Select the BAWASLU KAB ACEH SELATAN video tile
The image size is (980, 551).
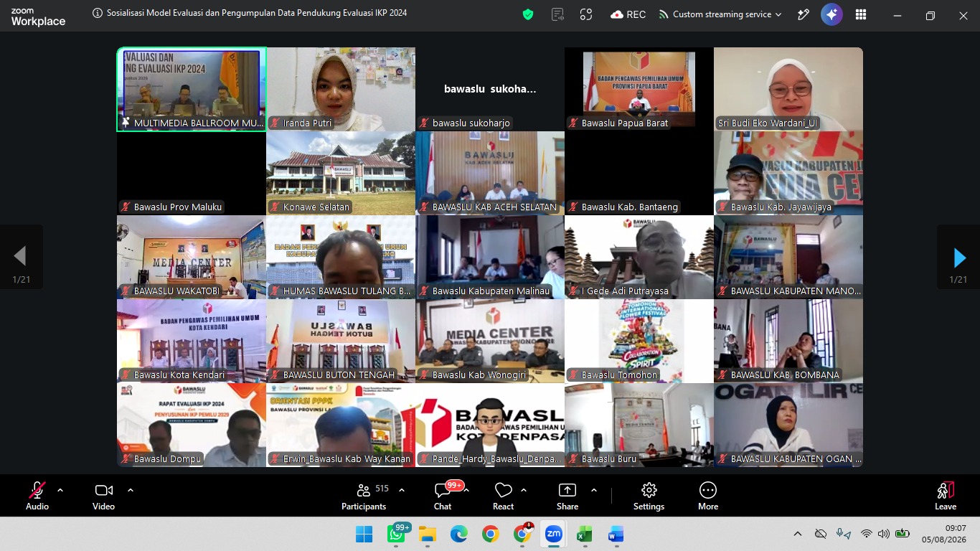(490, 173)
